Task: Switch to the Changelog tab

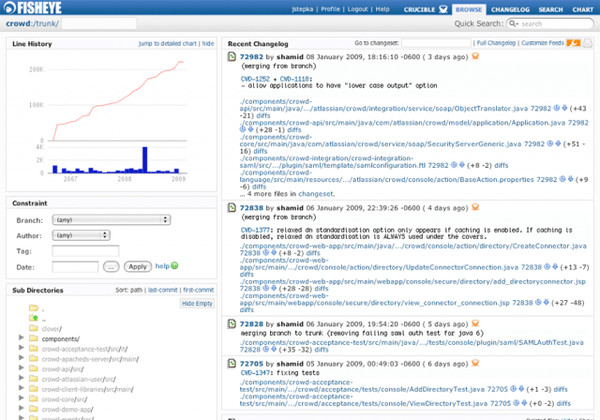Action: tap(510, 8)
